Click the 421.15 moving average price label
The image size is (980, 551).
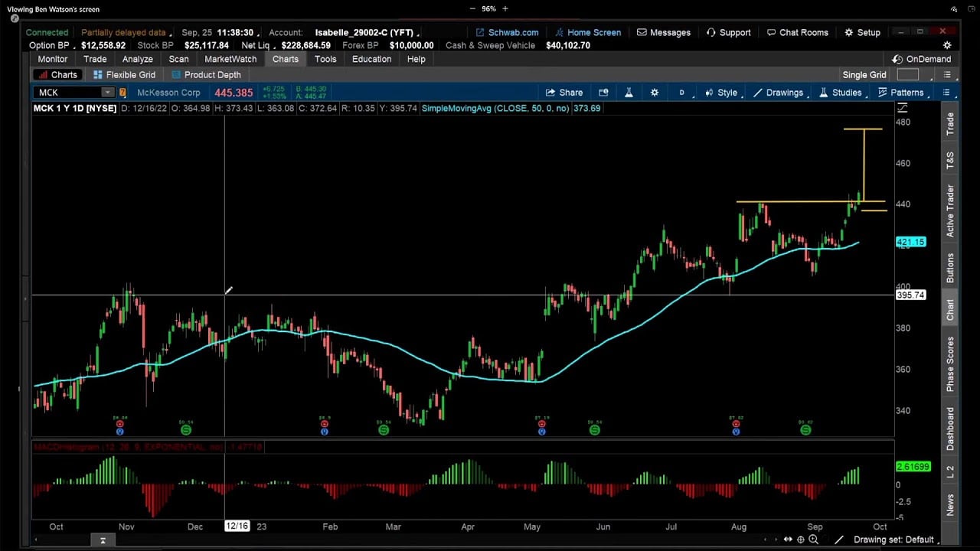[910, 242]
